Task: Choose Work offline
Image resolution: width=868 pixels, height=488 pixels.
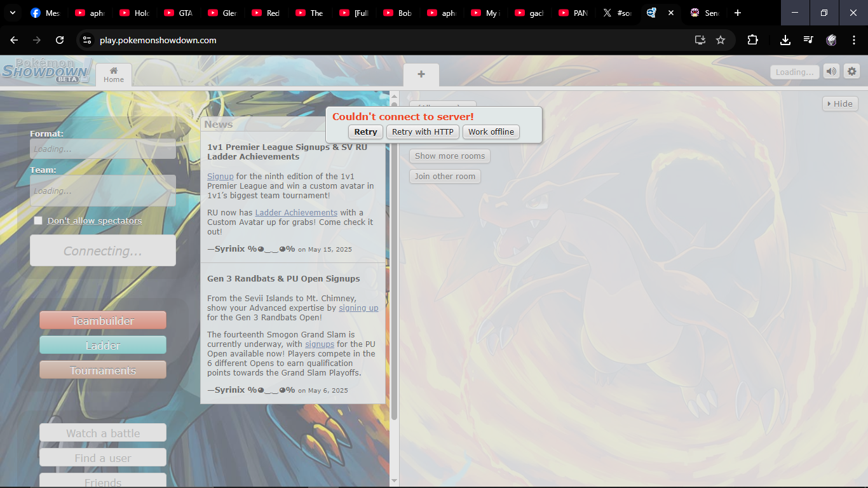Action: click(491, 132)
